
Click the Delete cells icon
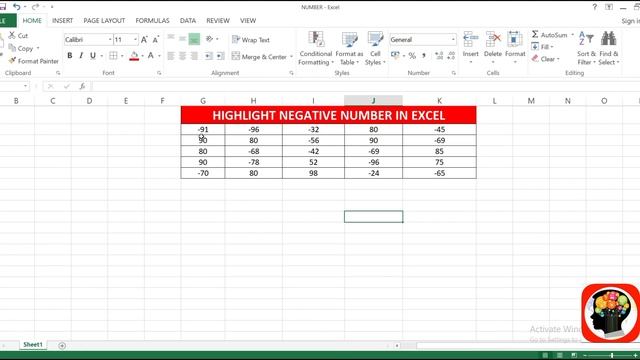(493, 40)
